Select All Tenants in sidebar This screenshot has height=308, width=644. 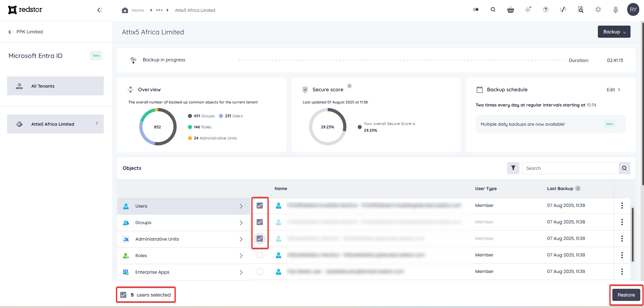tap(55, 86)
